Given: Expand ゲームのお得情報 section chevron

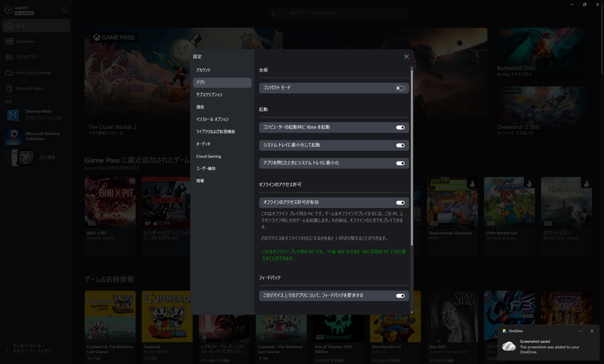Looking at the screenshot, I should tap(142, 280).
